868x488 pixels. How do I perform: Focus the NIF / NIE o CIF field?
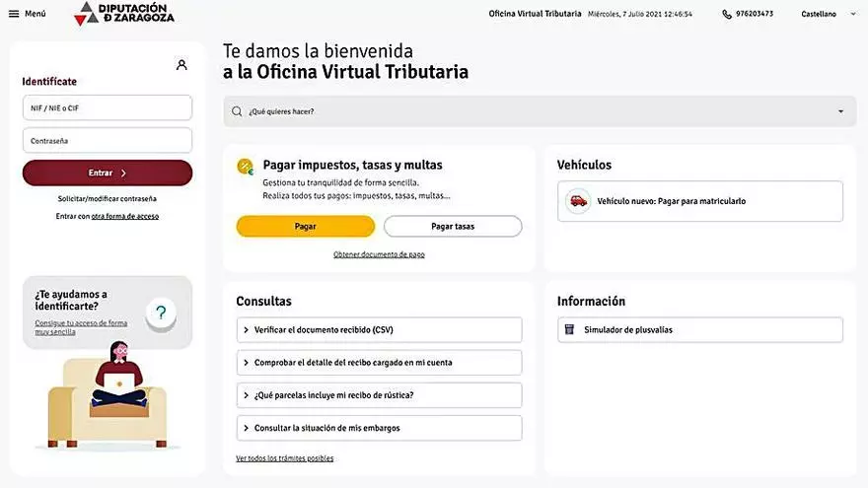[x=108, y=107]
